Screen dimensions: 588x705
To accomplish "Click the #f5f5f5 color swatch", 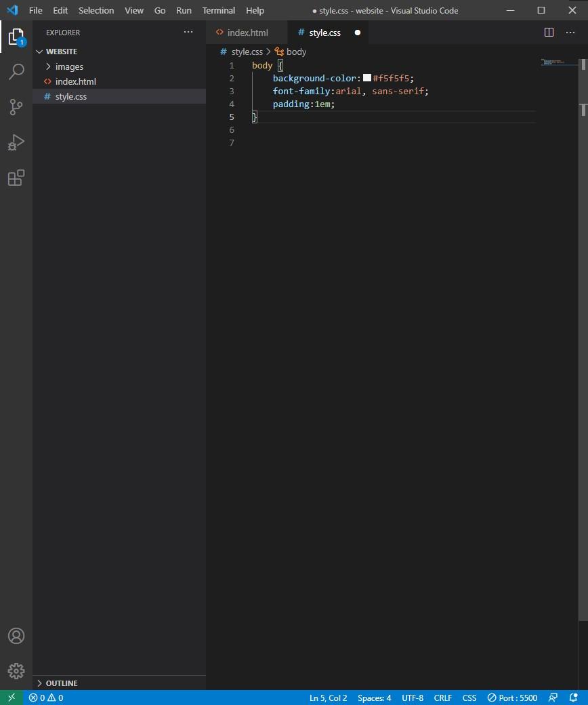I will (x=366, y=77).
